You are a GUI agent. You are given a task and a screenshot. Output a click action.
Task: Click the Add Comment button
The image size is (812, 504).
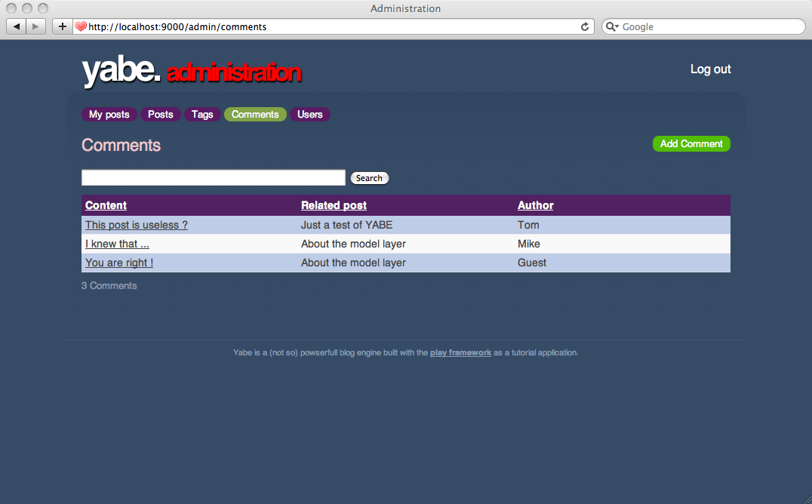pos(691,144)
